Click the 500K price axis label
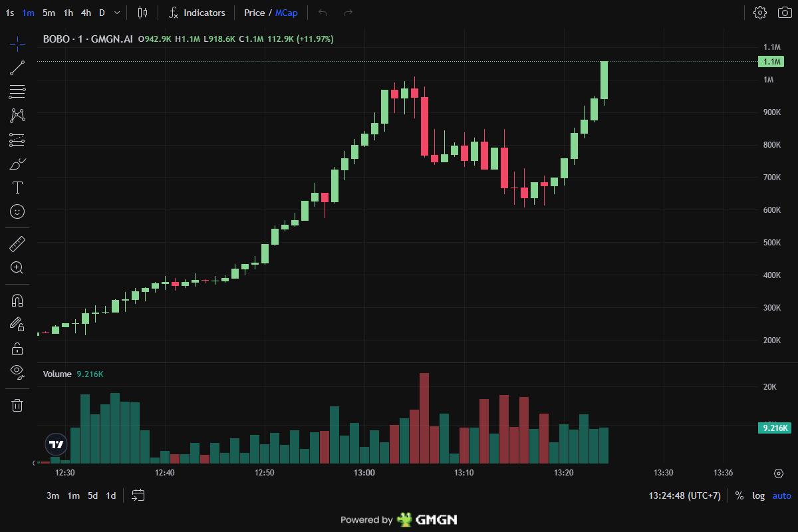 coord(772,243)
